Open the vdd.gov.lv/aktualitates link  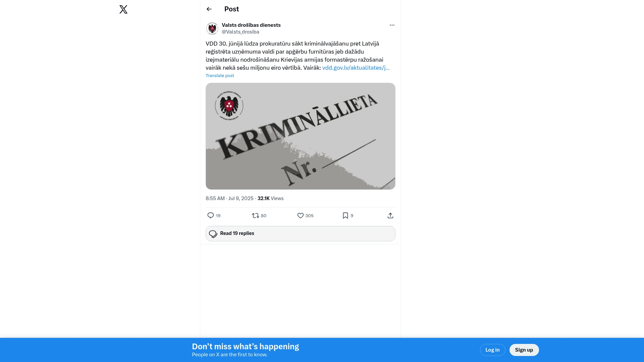(x=356, y=68)
